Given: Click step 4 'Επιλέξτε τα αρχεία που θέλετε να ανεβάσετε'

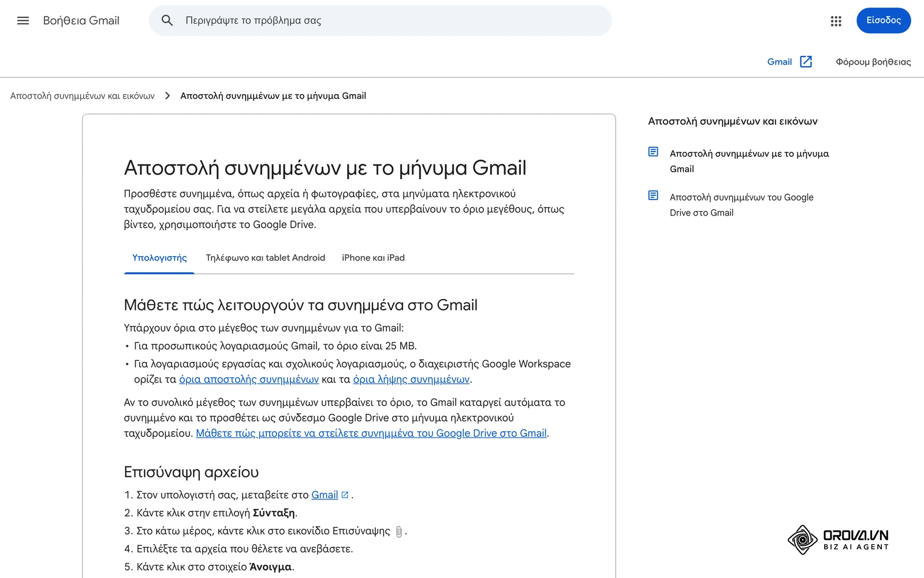Looking at the screenshot, I should (x=245, y=549).
